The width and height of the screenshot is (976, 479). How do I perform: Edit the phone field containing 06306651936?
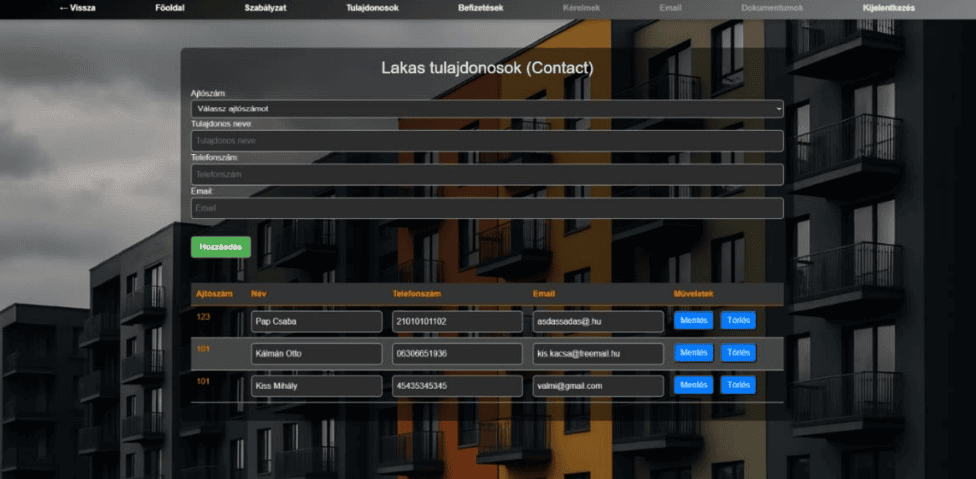(457, 354)
